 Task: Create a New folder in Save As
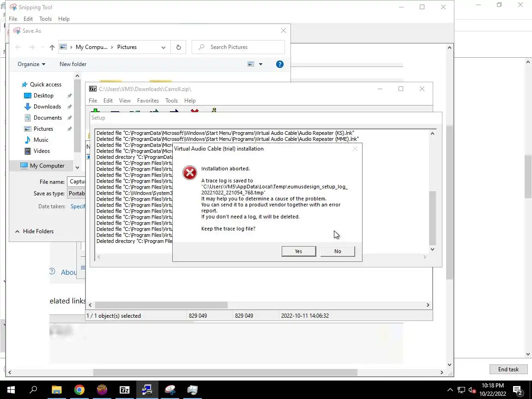(x=73, y=64)
